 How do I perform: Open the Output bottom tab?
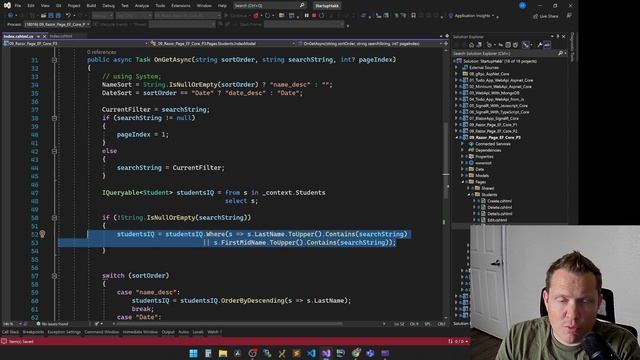168,332
